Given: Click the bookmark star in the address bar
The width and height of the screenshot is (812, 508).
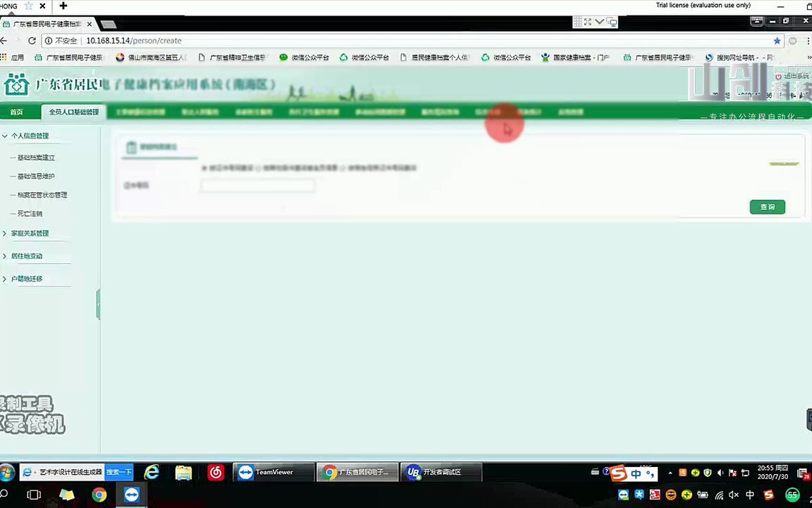Looking at the screenshot, I should click(777, 40).
